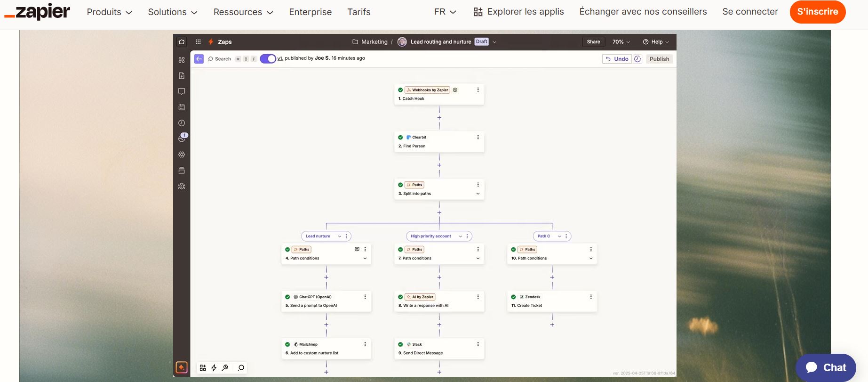This screenshot has width=868, height=382.
Task: Click the Share button
Action: click(593, 42)
